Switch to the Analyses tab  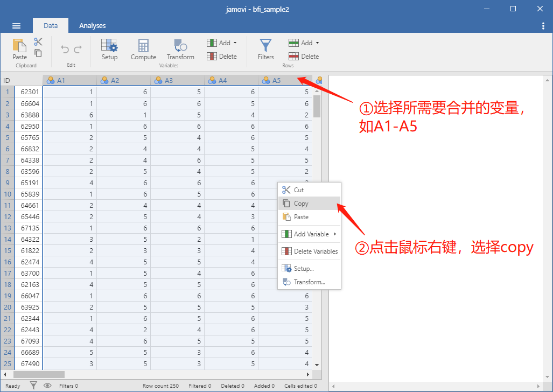pos(93,25)
